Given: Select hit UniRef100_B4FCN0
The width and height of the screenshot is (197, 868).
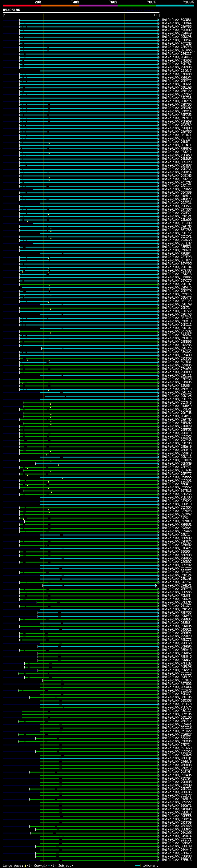Looking at the screenshot, I should [177, 423].
